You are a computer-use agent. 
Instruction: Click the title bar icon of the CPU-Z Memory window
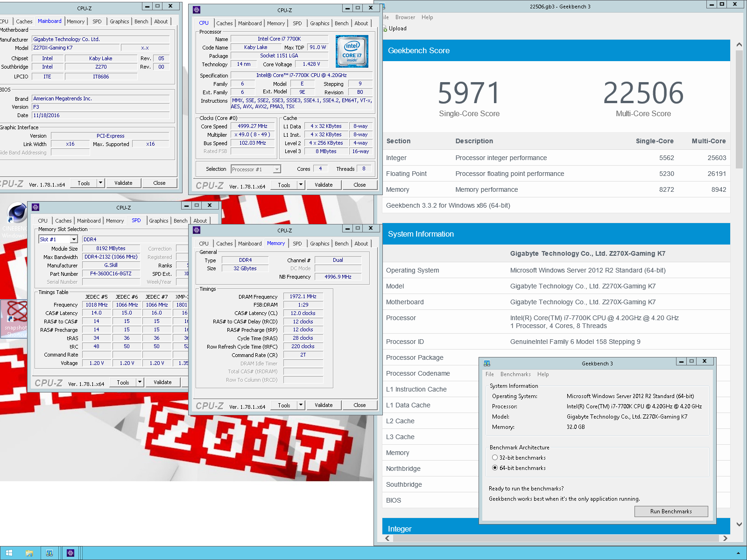point(197,230)
